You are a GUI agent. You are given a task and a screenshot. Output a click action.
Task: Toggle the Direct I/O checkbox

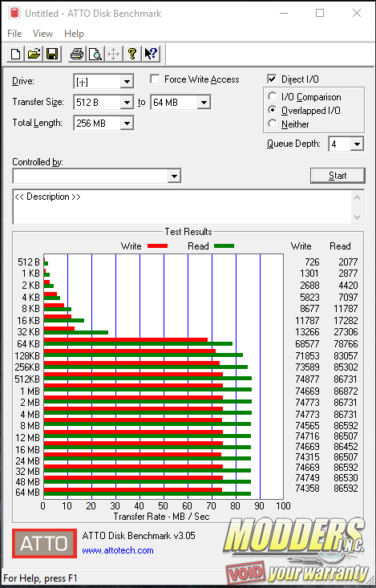pyautogui.click(x=272, y=79)
